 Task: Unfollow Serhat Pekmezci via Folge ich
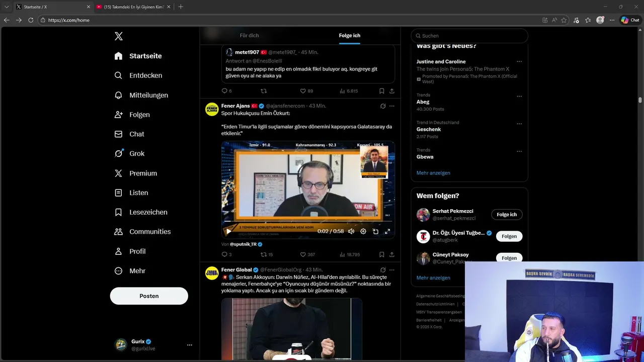pos(507,215)
